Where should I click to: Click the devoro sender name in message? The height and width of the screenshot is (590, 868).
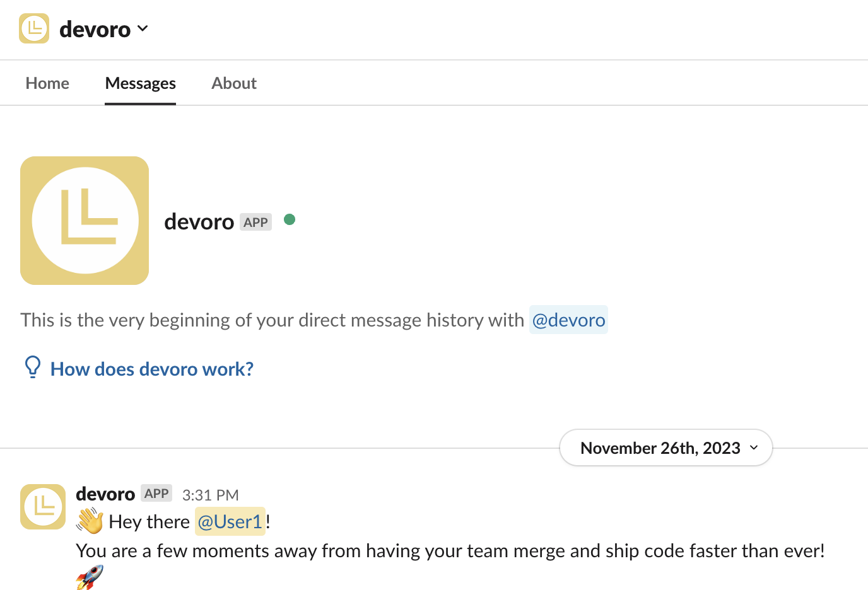point(105,494)
